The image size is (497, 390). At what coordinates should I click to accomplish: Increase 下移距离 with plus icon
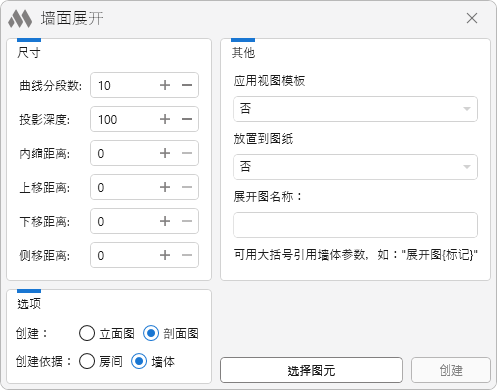click(x=165, y=221)
